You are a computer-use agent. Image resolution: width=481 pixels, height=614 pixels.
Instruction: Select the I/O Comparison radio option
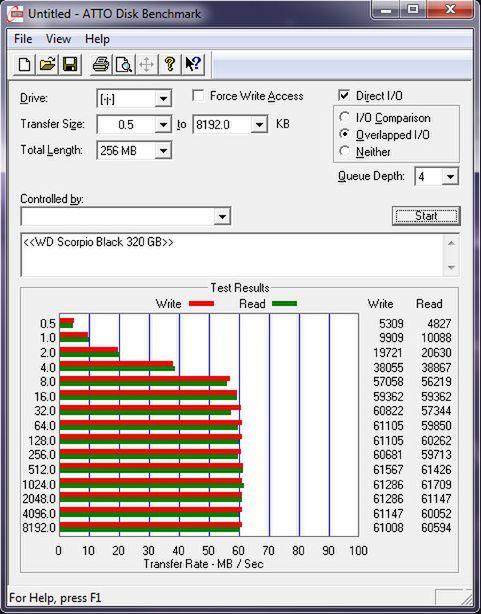(x=345, y=117)
